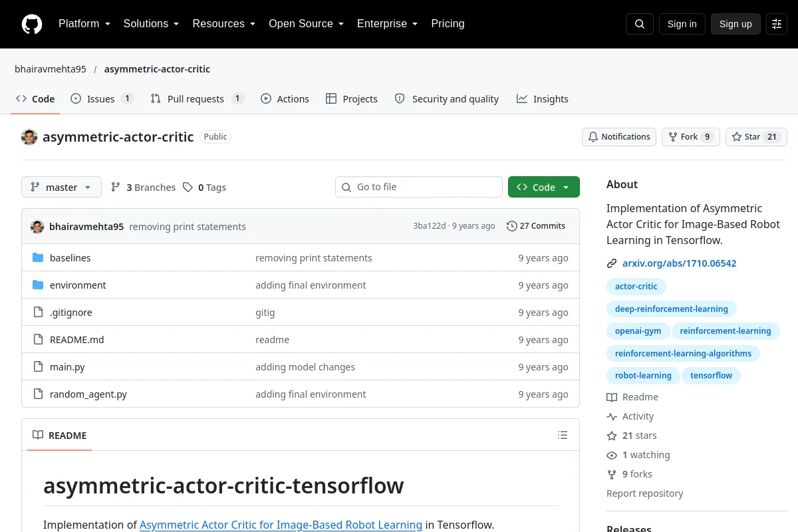This screenshot has height=532, width=798.
Task: Open the green Code dropdown button
Action: click(x=544, y=188)
